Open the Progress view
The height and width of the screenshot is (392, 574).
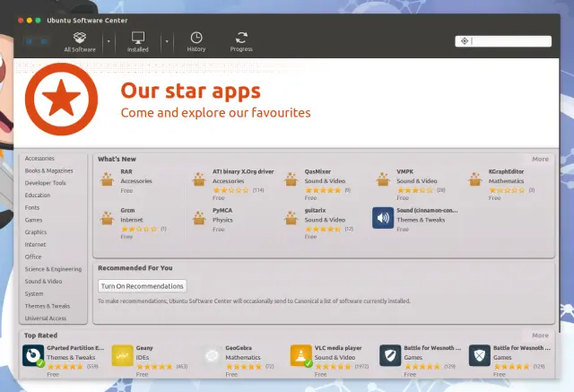point(241,41)
